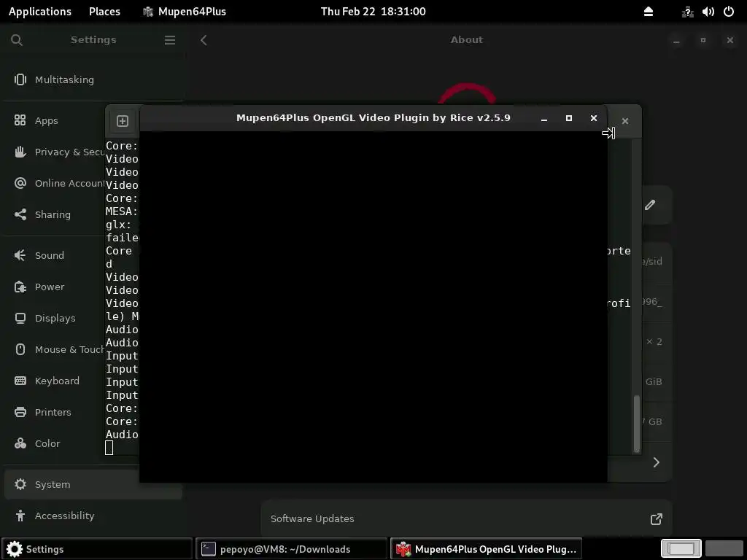Open Keyboard settings

[x=55, y=381]
